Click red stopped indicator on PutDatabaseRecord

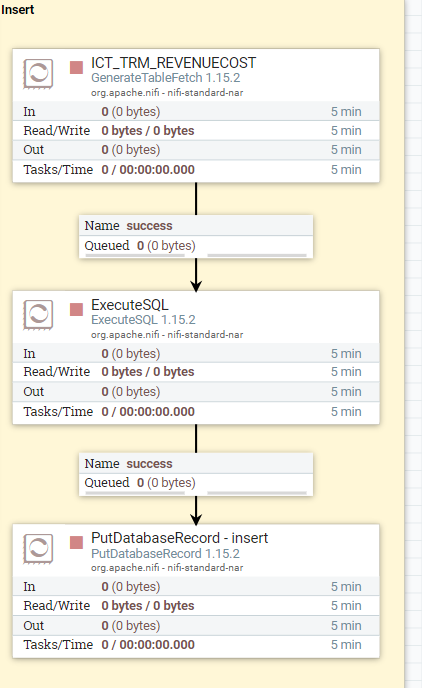click(x=76, y=542)
